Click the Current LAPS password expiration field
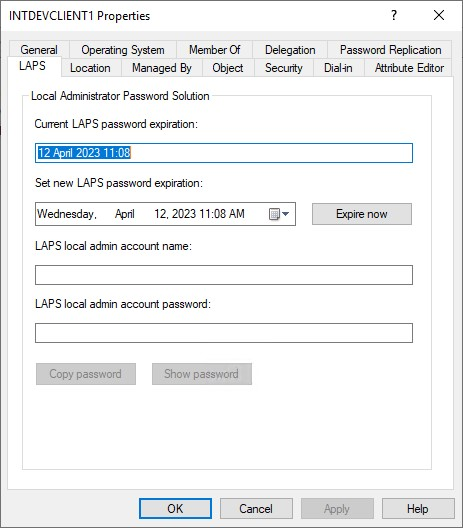Image resolution: width=463 pixels, height=528 pixels. tap(224, 153)
